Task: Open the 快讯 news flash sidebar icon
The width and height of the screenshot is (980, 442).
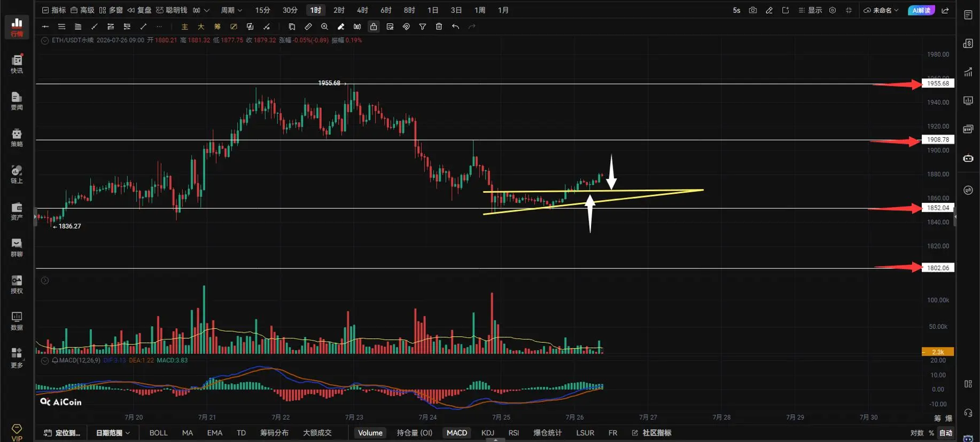Action: point(17,64)
